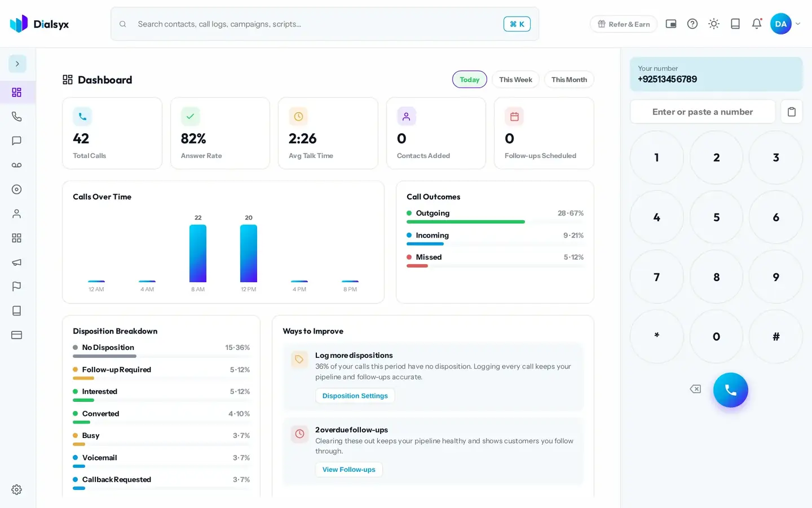This screenshot has width=812, height=508.
Task: Click the Disposition Settings button
Action: pyautogui.click(x=355, y=396)
